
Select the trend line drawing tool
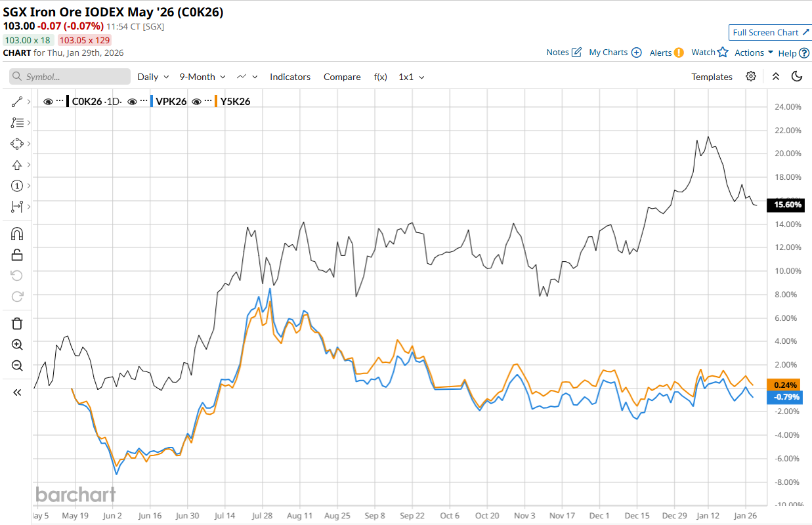(x=17, y=102)
